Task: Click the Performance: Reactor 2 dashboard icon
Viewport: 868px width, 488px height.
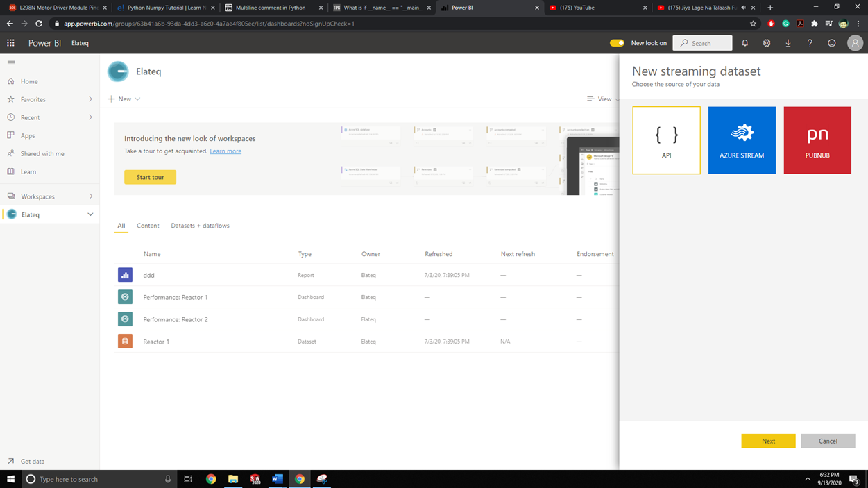Action: (x=125, y=319)
